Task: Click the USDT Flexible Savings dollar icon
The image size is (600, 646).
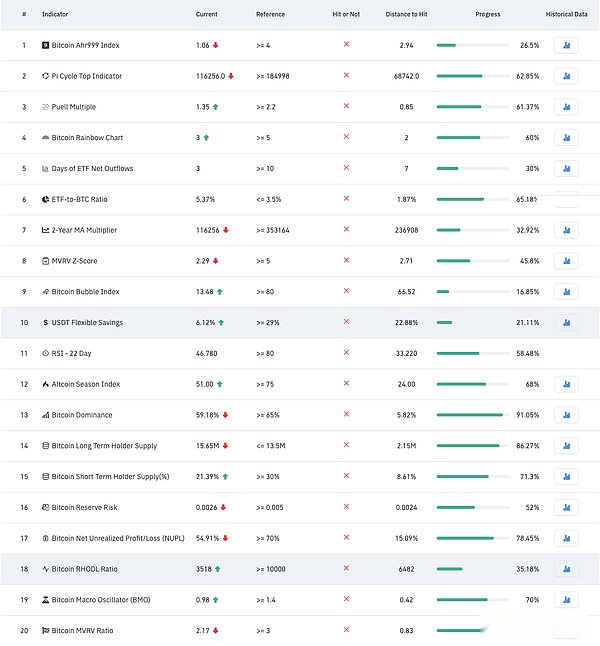Action: [45, 323]
